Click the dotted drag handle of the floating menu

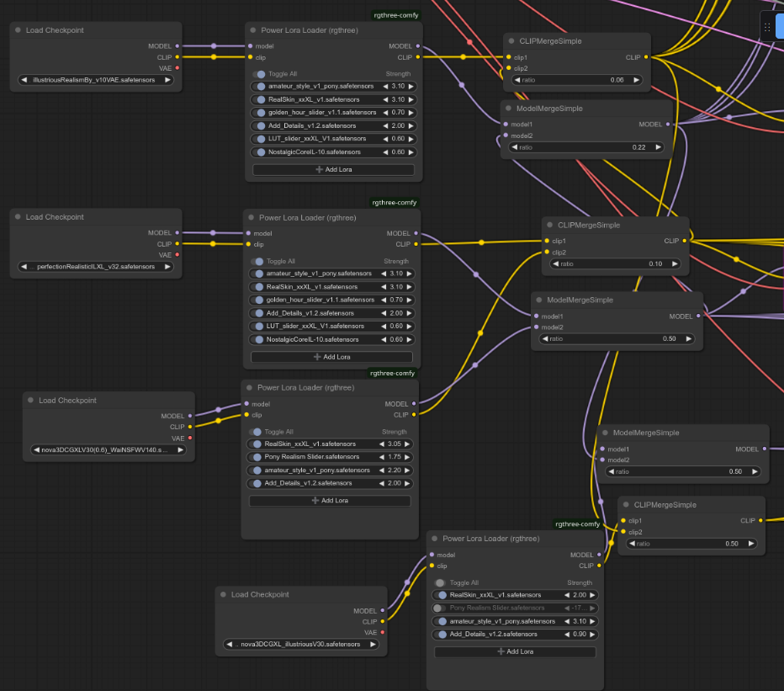pos(767,27)
